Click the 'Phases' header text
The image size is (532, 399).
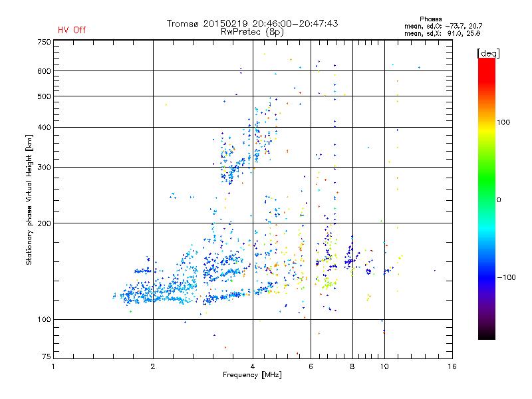tap(430, 19)
